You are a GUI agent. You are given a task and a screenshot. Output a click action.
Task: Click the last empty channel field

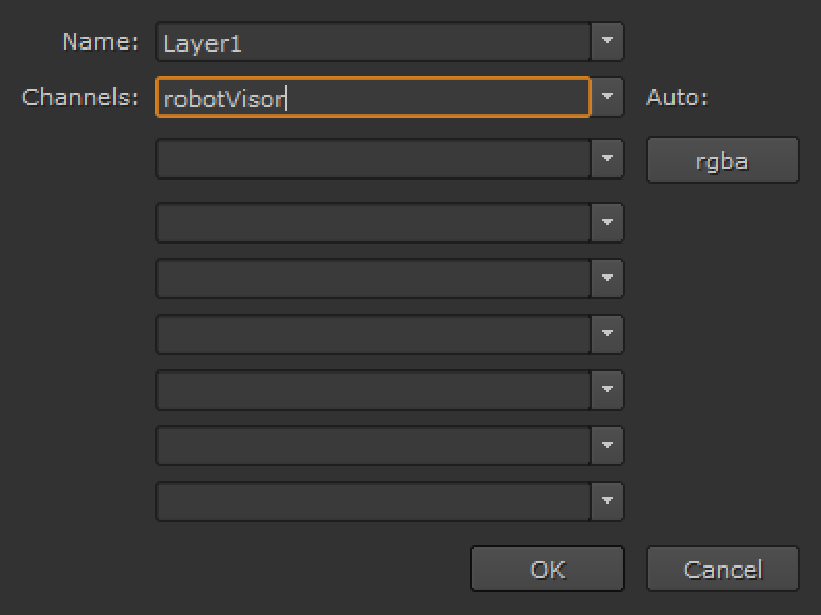click(374, 502)
